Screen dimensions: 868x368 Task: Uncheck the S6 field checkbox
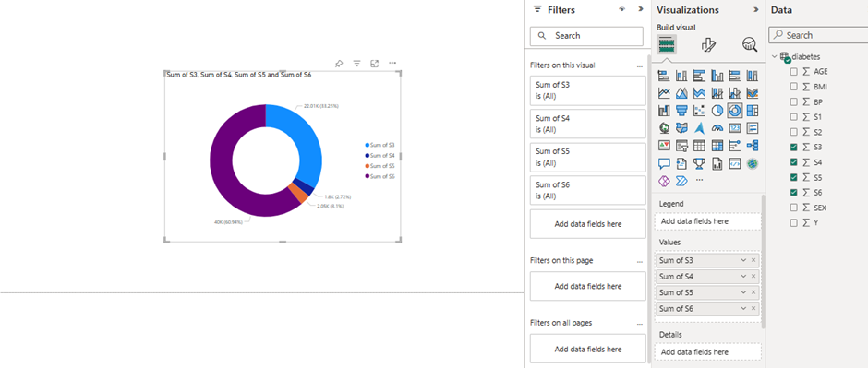coord(794,192)
